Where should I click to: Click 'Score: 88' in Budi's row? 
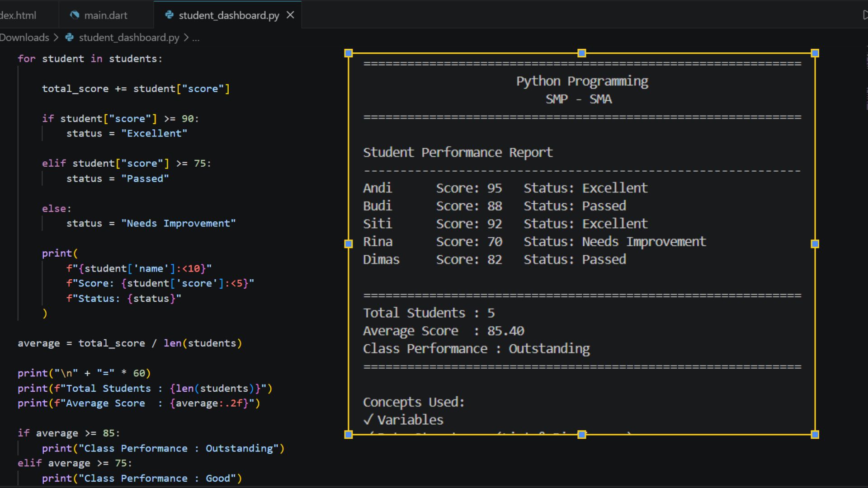click(x=469, y=206)
